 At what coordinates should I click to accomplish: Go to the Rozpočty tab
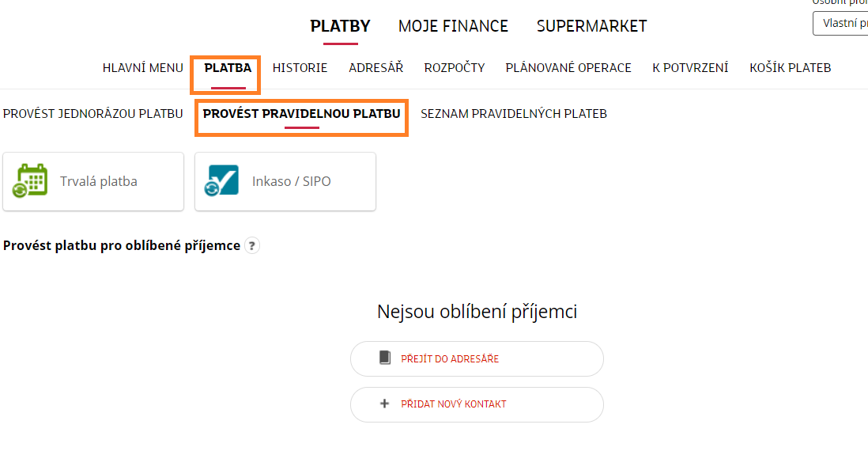(x=455, y=67)
